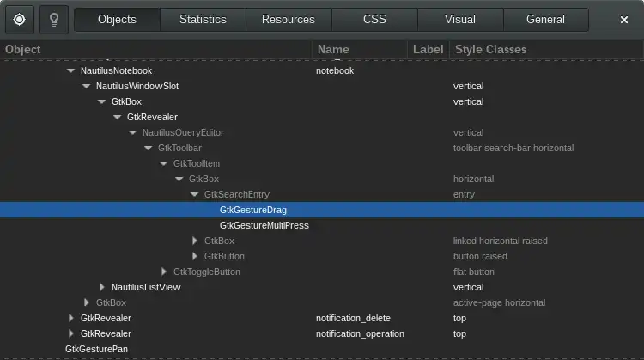Image resolution: width=644 pixels, height=360 pixels.
Task: Collapse the NautilusWindowSlot node
Action: [86, 86]
